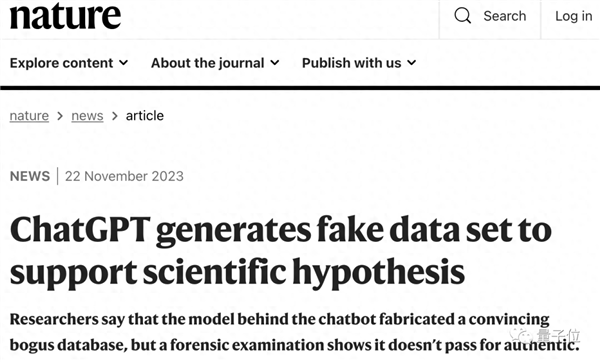Click the magnifying glass search icon

pyautogui.click(x=463, y=16)
